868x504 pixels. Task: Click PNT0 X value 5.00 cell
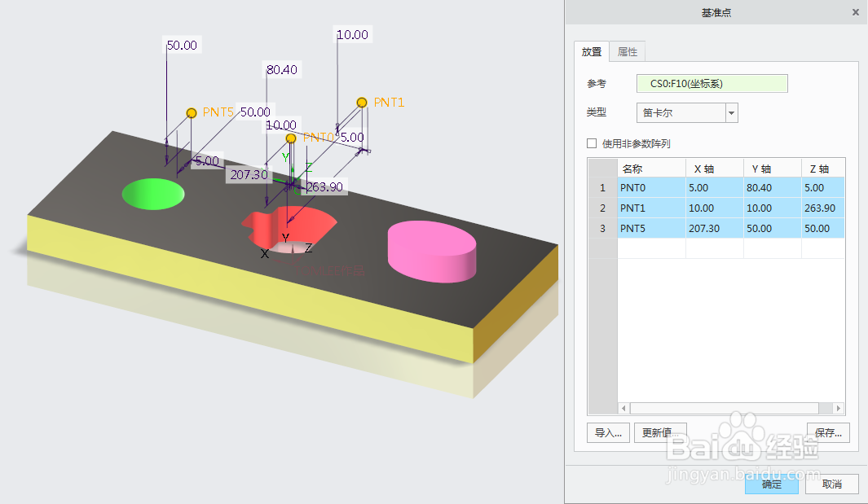[x=715, y=187]
